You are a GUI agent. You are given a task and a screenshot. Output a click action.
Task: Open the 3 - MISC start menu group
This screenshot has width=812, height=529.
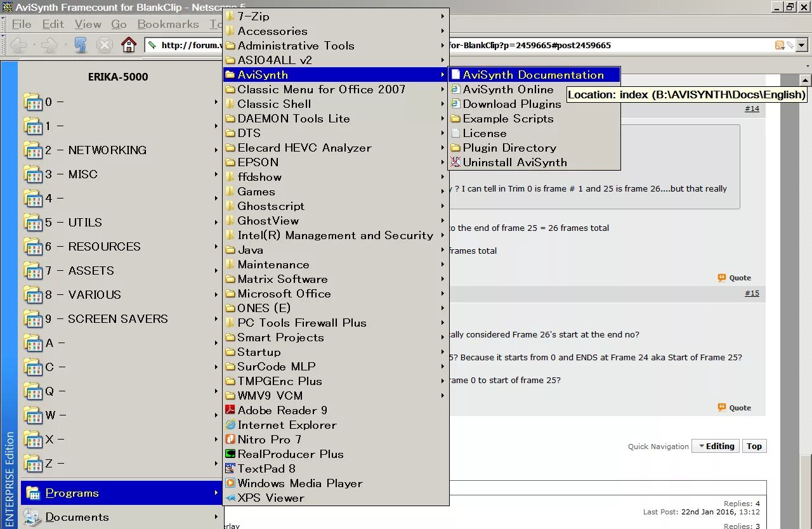coord(121,174)
